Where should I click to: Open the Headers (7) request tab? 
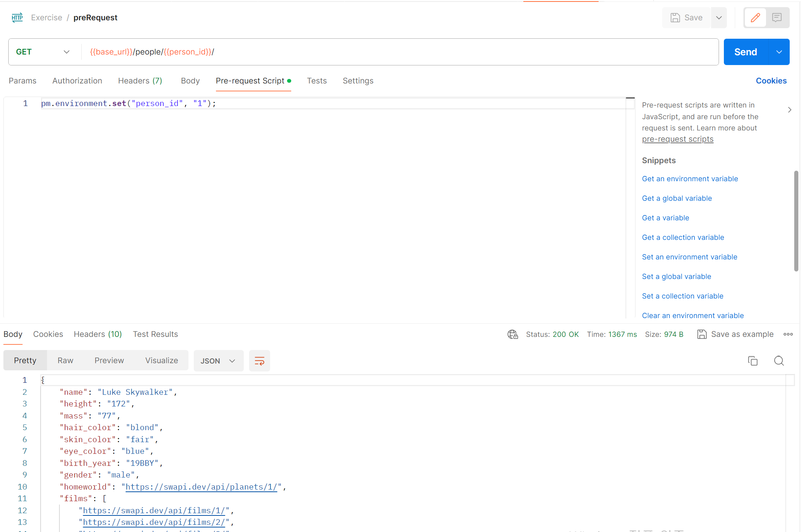[x=140, y=81]
